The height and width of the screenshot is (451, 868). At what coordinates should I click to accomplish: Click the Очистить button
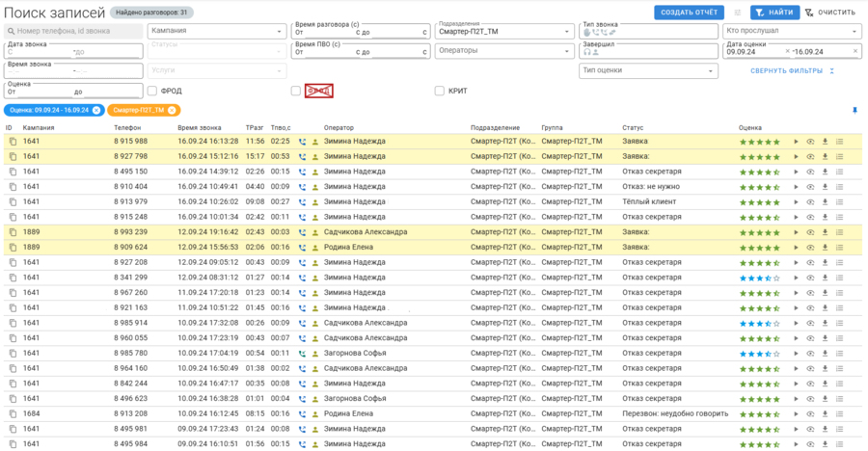pyautogui.click(x=830, y=13)
